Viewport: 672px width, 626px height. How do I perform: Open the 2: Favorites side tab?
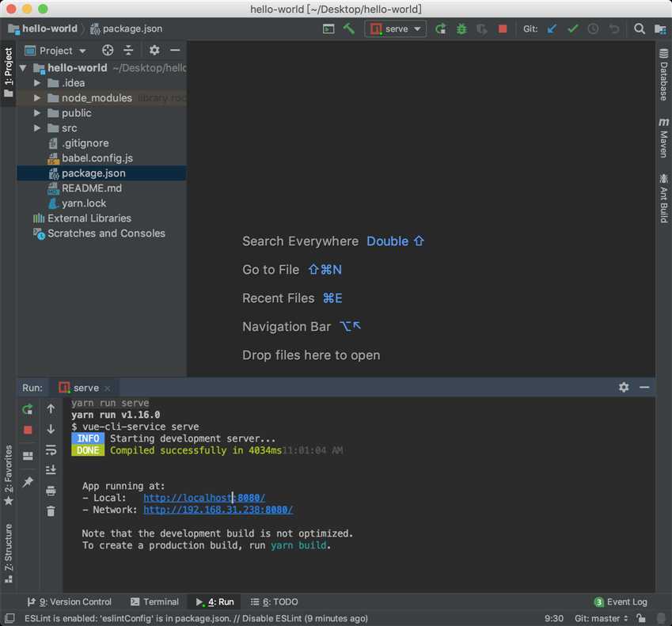(8, 474)
